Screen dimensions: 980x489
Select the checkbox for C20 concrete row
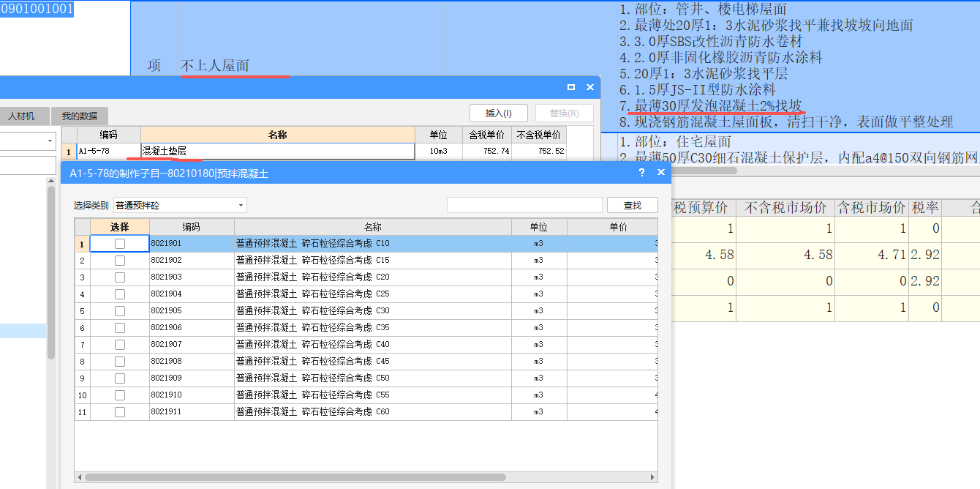[120, 277]
